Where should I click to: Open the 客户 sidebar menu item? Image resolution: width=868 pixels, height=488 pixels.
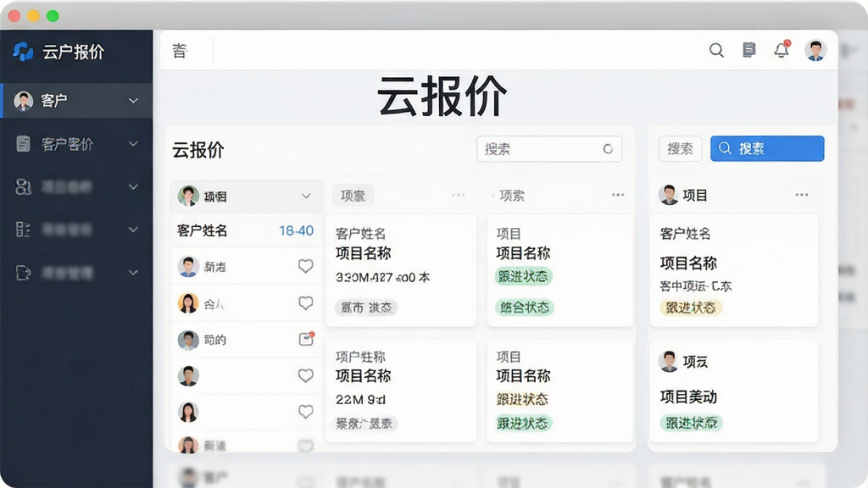point(76,101)
